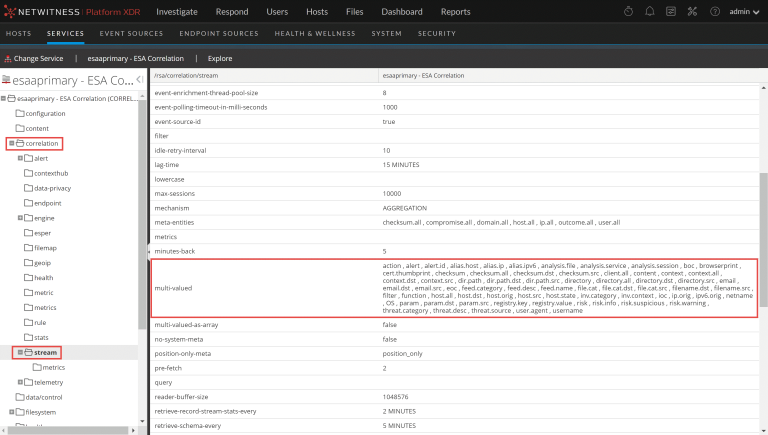Screen dimensions: 768x435
Task: Open the tasks list icon
Action: (x=671, y=11)
